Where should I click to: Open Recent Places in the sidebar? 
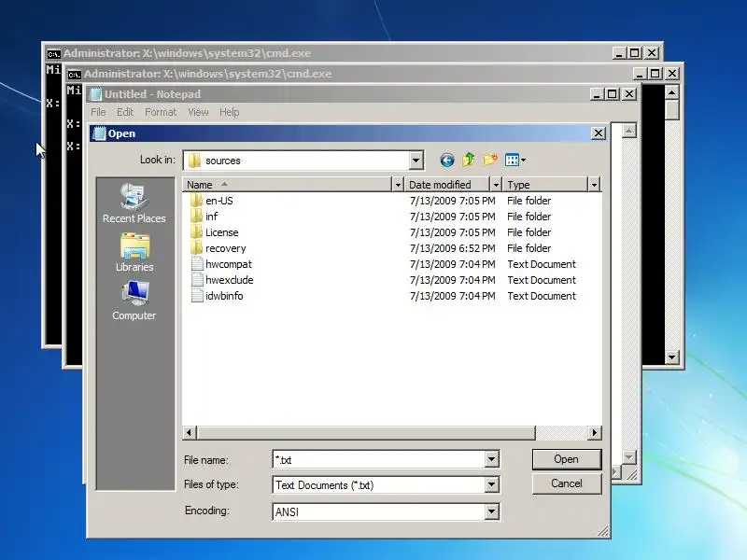point(134,203)
